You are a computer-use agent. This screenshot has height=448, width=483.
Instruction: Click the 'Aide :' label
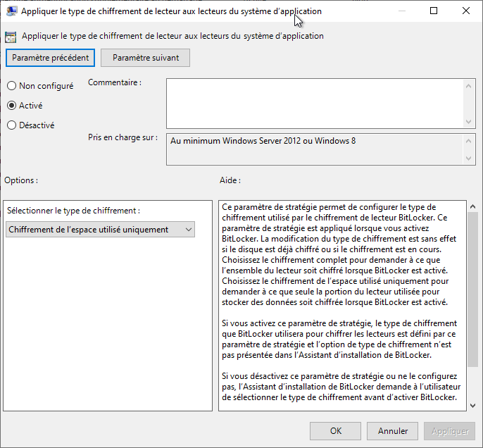coord(230,180)
